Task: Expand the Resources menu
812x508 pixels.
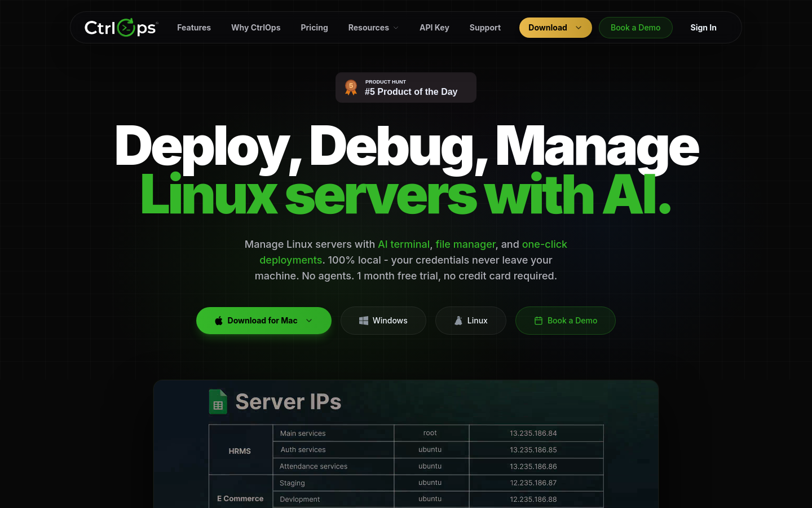Action: (373, 28)
